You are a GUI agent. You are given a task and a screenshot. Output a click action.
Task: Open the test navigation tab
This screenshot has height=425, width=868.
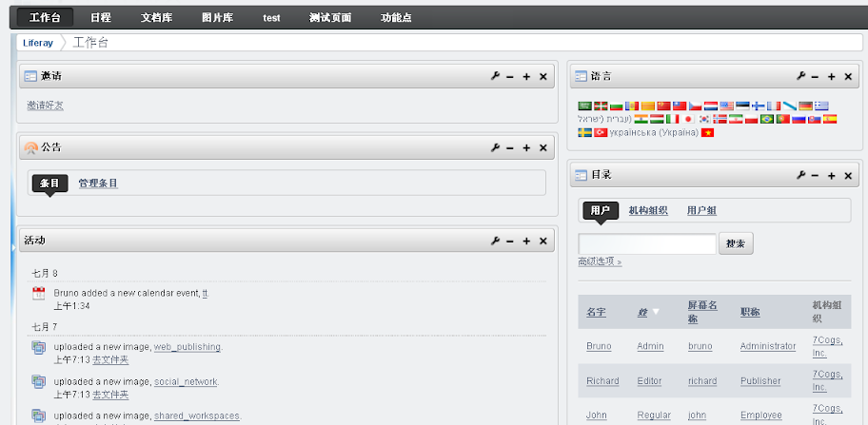(272, 18)
